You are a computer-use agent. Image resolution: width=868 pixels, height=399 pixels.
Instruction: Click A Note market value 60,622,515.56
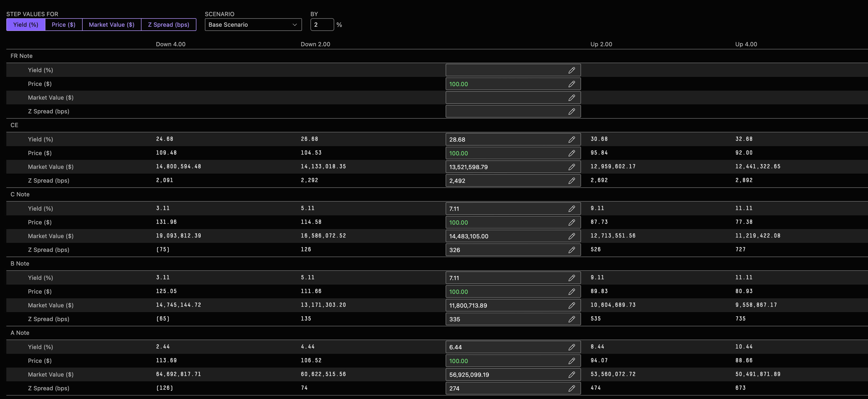tap(323, 374)
